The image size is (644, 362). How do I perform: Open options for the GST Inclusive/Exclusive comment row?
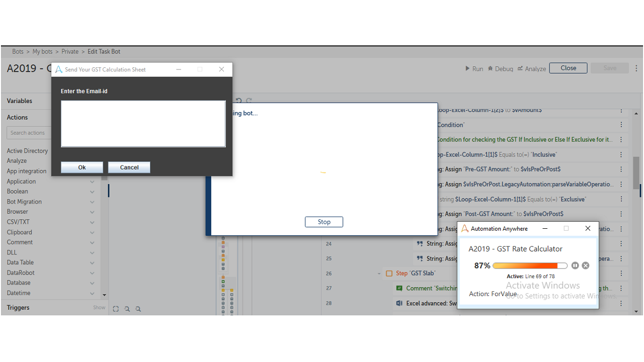pos(621,139)
